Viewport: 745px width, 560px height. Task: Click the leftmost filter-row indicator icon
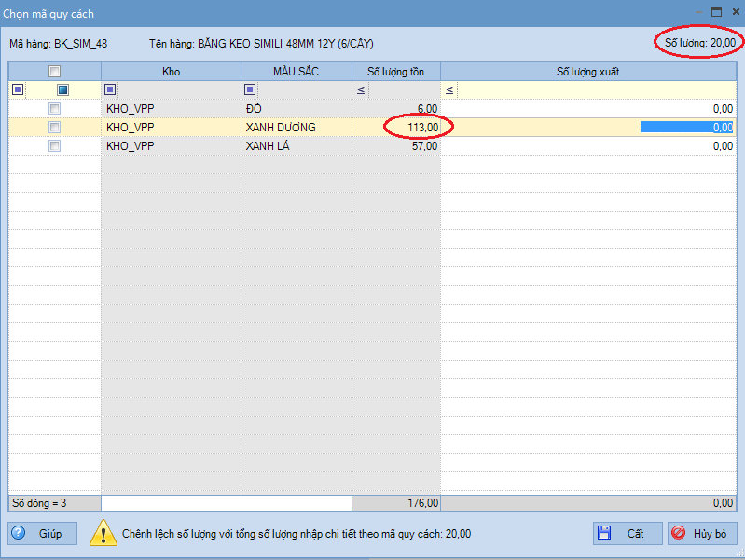(x=16, y=89)
